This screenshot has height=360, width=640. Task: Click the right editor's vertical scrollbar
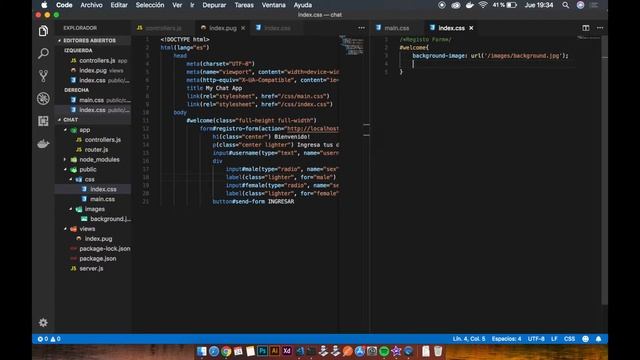coord(604,169)
